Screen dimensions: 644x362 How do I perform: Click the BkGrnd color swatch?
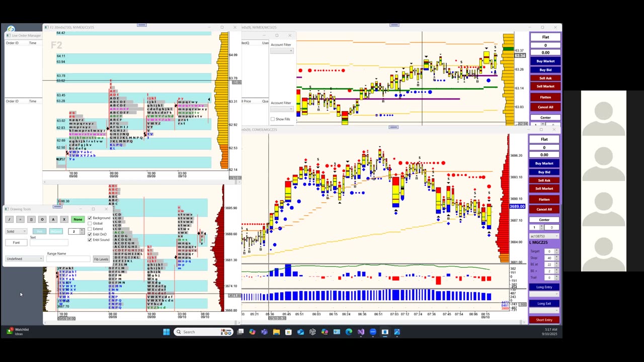coord(56,231)
